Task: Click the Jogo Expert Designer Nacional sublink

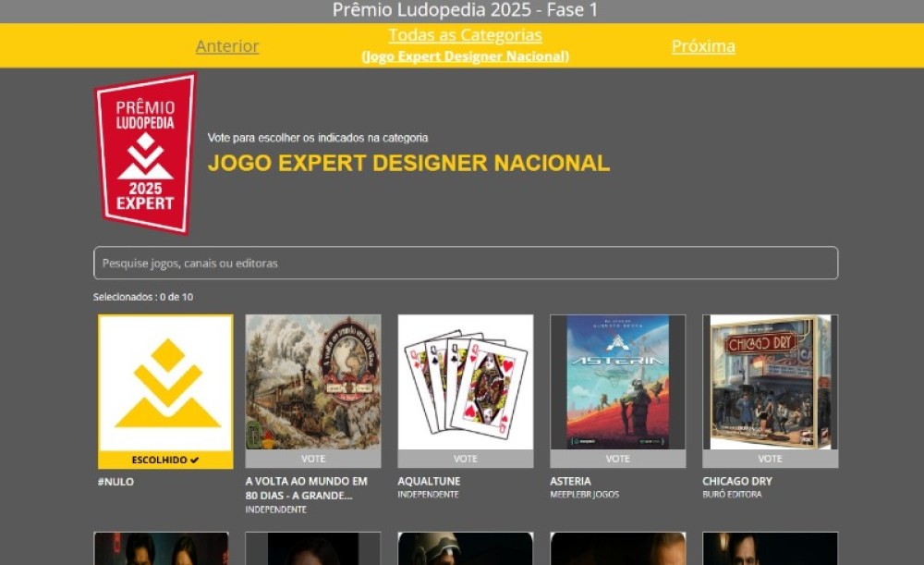Action: 465,56
